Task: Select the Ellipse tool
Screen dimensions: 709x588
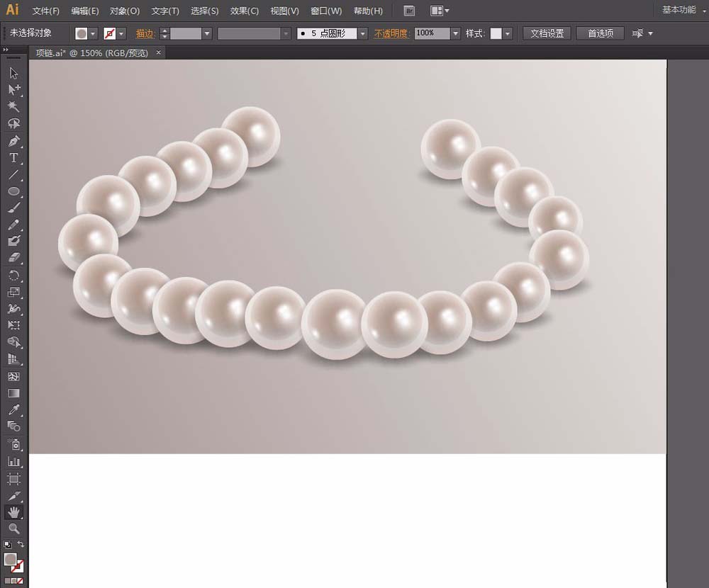Action: click(13, 191)
